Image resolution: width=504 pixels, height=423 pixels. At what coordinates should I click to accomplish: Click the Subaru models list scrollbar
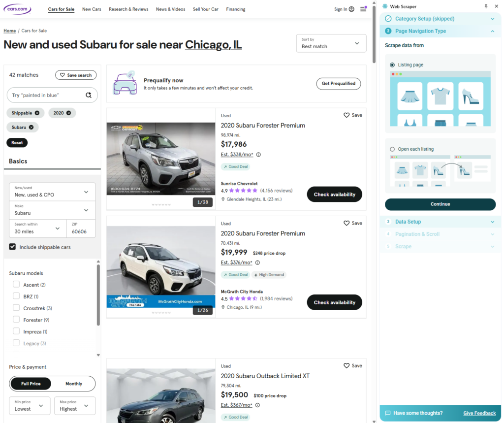(x=98, y=295)
